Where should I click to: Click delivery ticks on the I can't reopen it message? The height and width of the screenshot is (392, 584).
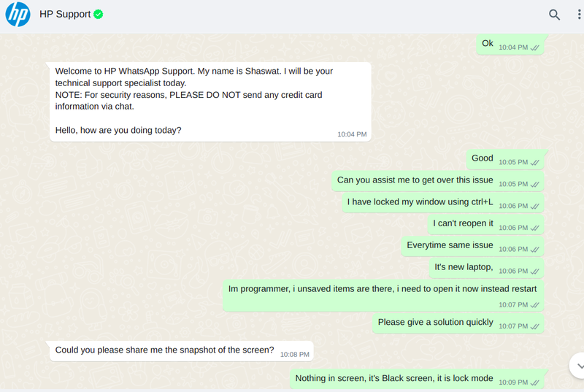(x=535, y=228)
